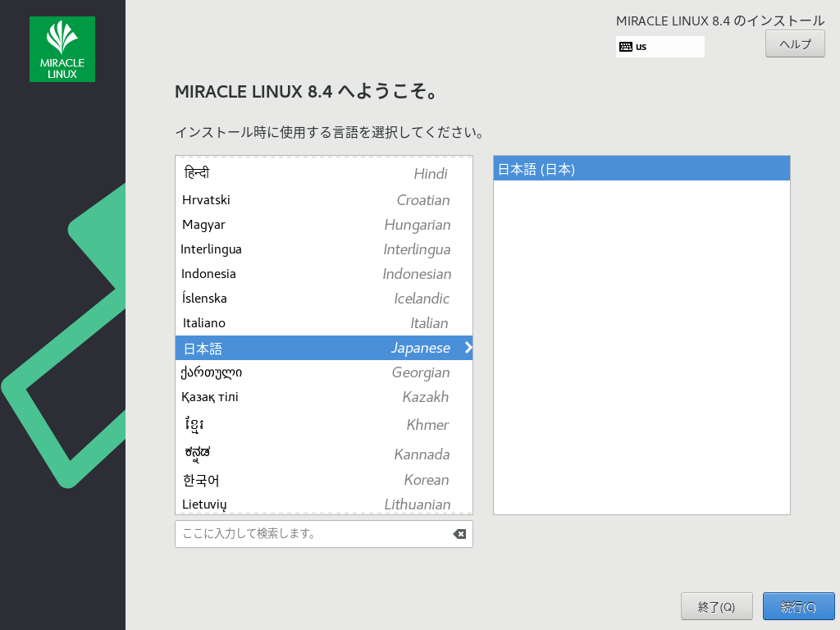Click the keyboard layout icon
This screenshot has width=840, height=630.
[626, 47]
